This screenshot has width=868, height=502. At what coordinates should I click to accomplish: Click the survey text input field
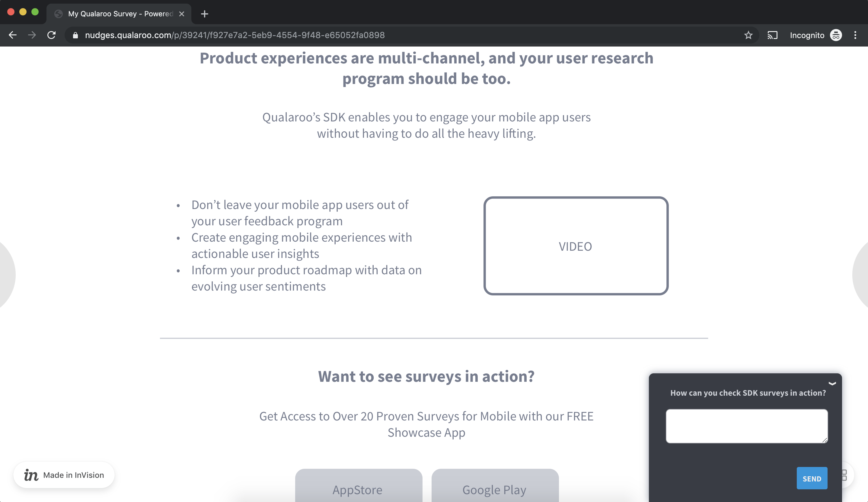pyautogui.click(x=747, y=426)
